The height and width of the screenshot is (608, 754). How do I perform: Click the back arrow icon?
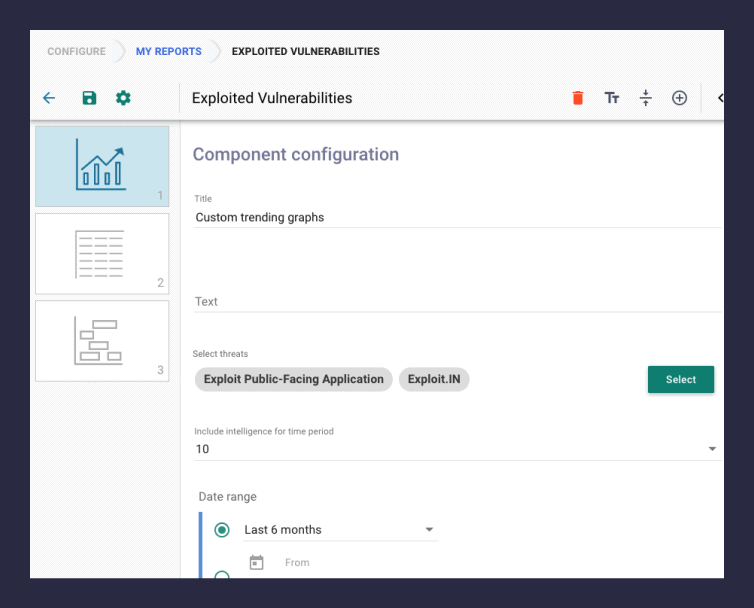click(x=49, y=98)
